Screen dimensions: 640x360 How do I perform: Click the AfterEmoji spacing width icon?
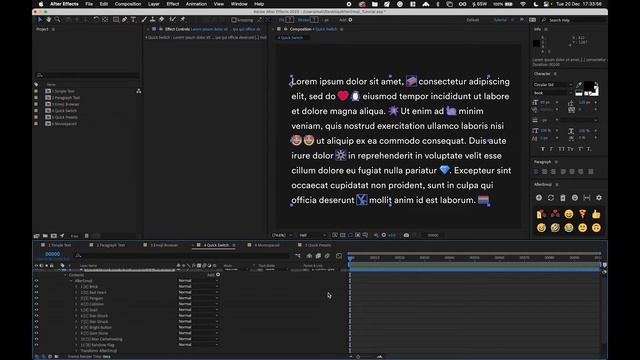(587, 198)
